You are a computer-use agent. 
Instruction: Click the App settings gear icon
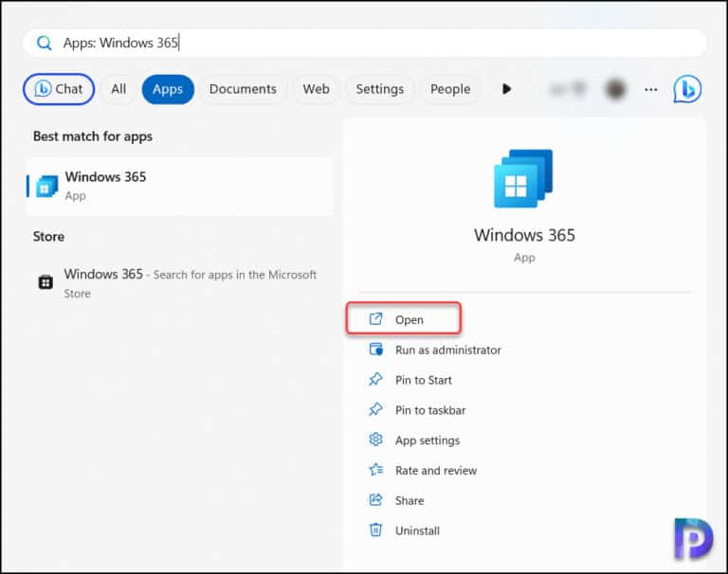(x=375, y=439)
